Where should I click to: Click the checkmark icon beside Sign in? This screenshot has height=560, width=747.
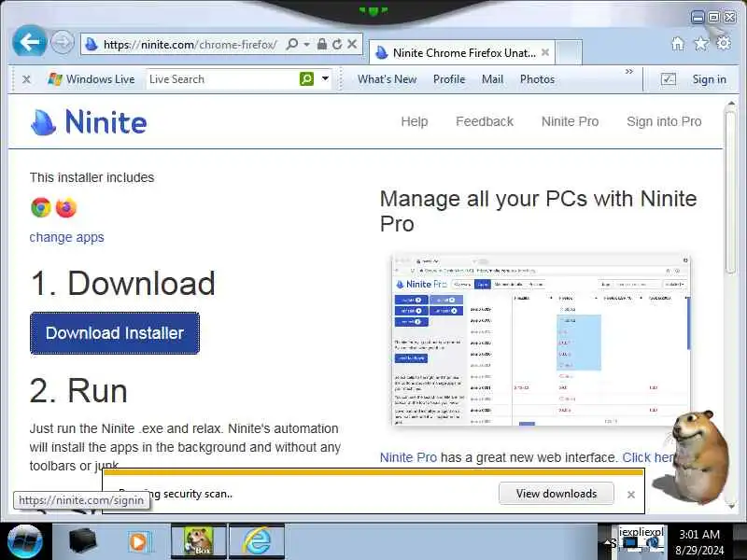(669, 79)
